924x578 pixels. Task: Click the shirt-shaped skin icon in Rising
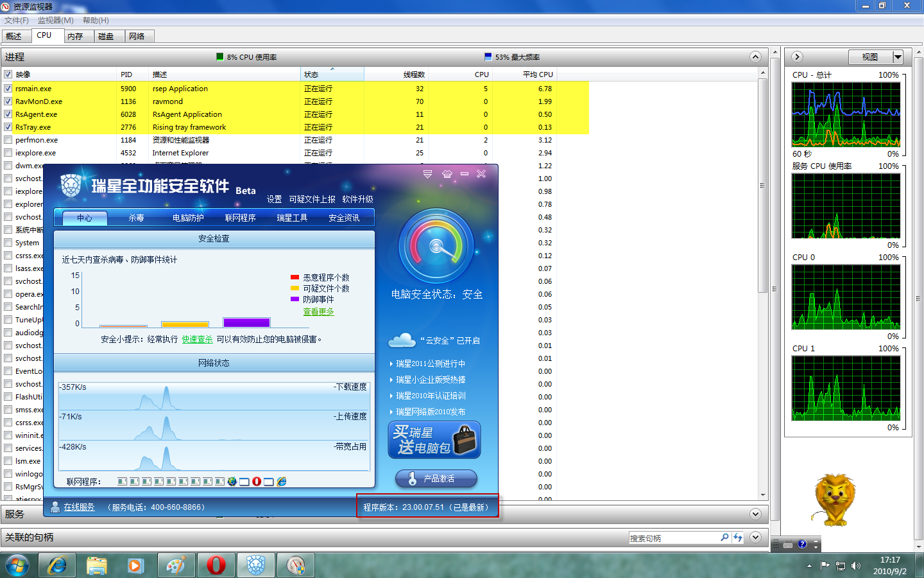click(447, 174)
